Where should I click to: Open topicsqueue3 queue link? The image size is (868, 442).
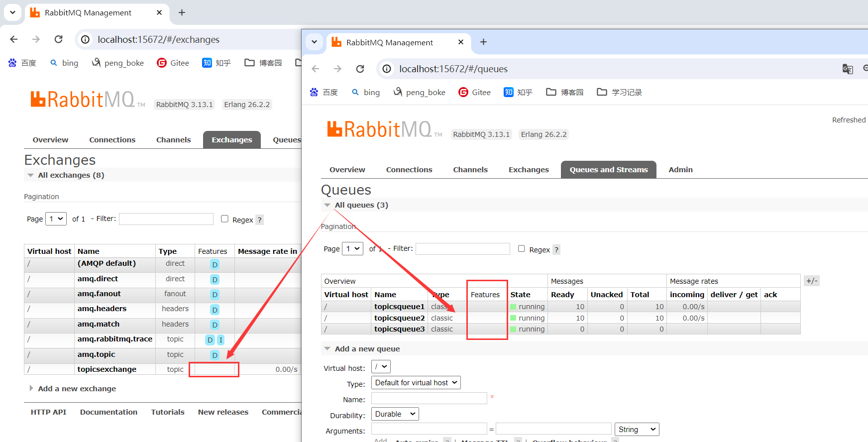pos(400,329)
